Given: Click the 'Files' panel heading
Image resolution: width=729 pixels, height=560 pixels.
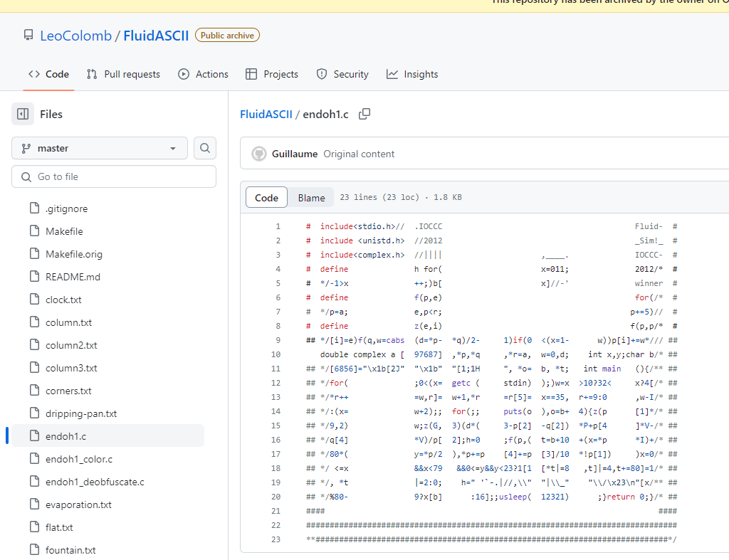Looking at the screenshot, I should pyautogui.click(x=51, y=115).
